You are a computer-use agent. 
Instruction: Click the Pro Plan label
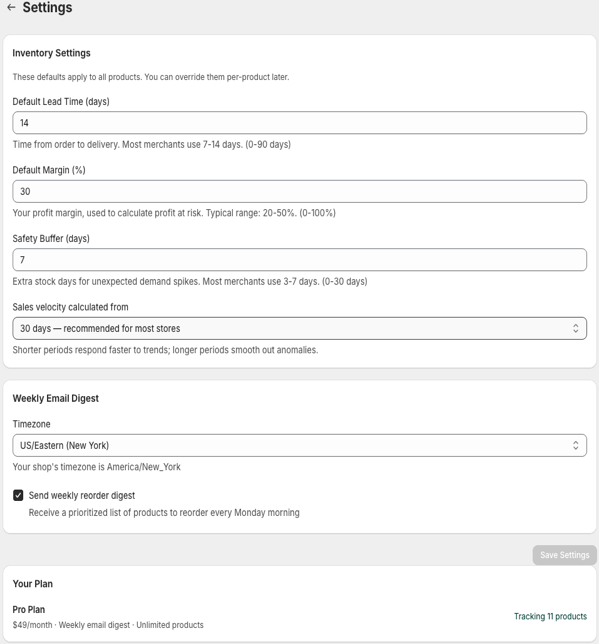(x=29, y=610)
